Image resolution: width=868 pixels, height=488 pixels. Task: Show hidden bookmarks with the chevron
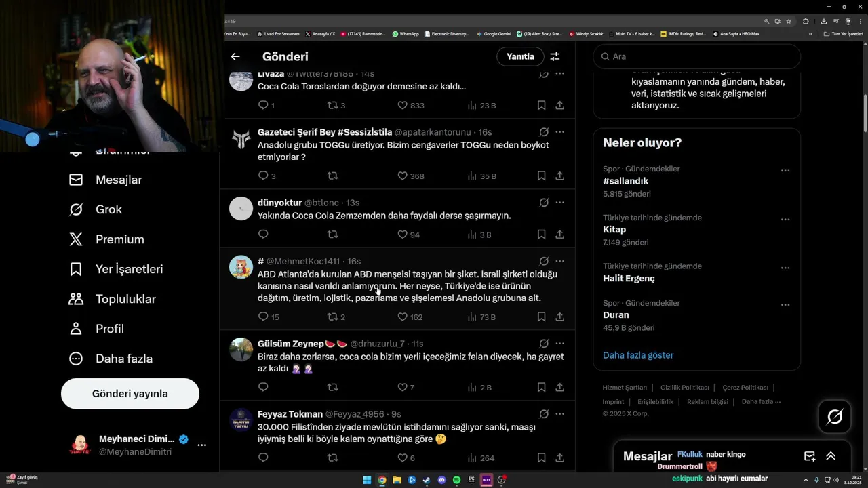810,33
